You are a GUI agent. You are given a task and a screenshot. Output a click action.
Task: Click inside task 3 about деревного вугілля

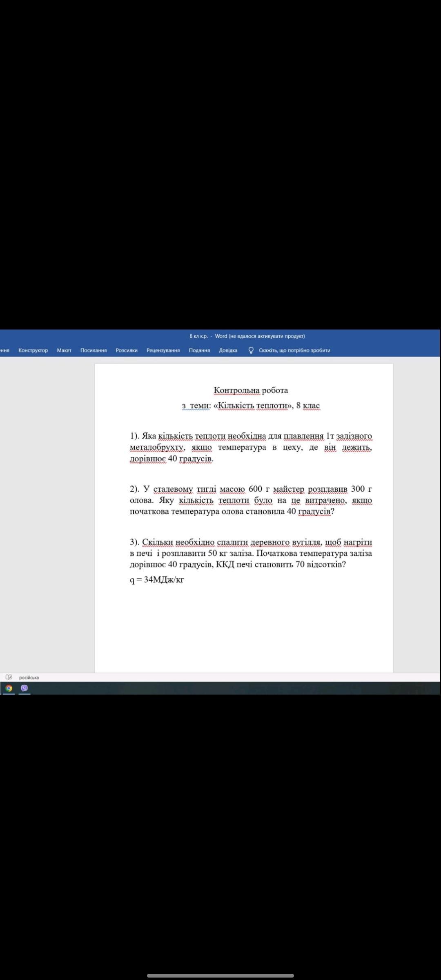click(x=251, y=553)
